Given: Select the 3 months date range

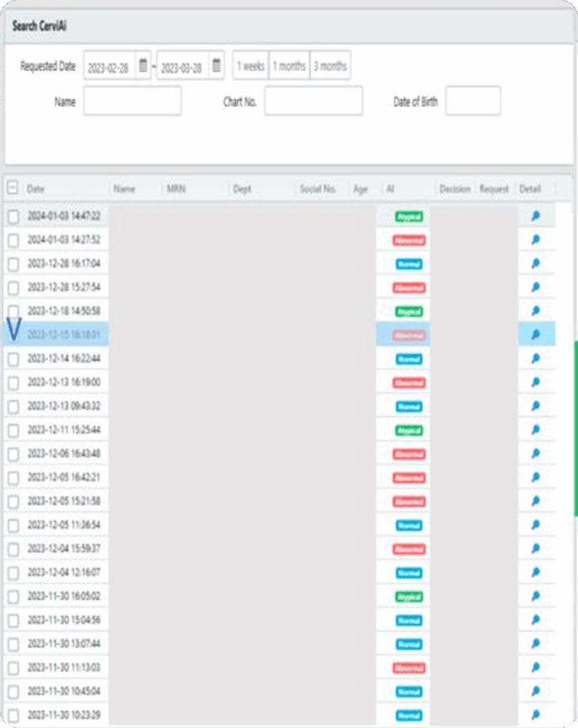Looking at the screenshot, I should (x=330, y=66).
